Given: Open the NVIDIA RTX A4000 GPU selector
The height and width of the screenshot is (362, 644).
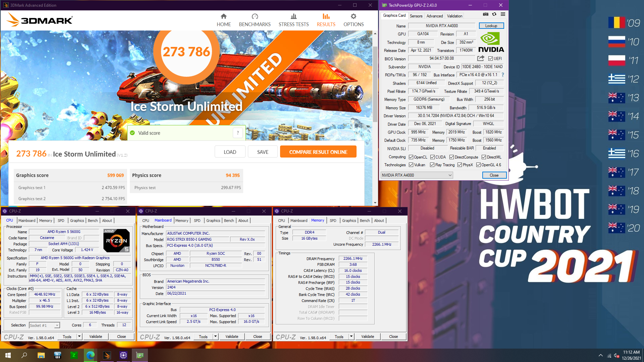Looking at the screenshot, I should pyautogui.click(x=417, y=175).
